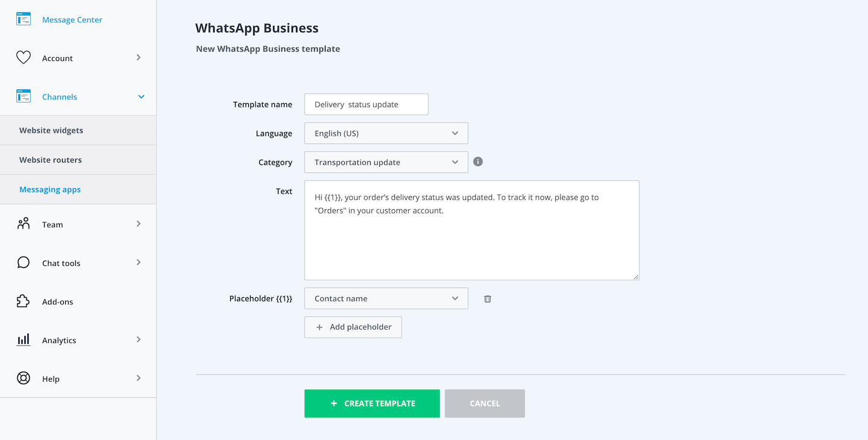Open the Language dropdown

(386, 133)
